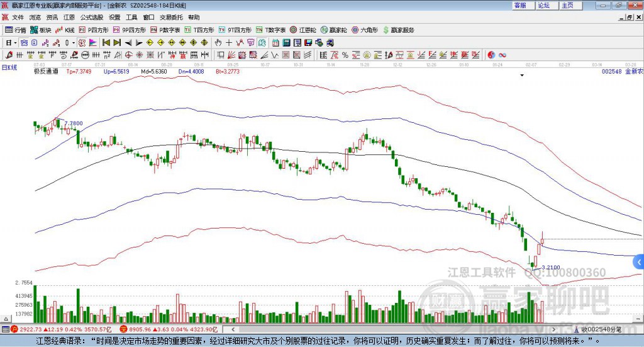Open the 行情 market quotes view
This screenshot has width=644, height=347.
coord(16,30)
